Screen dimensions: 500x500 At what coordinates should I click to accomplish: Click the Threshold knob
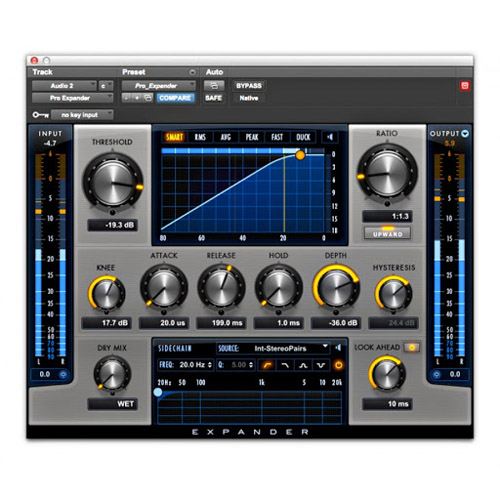tap(113, 183)
